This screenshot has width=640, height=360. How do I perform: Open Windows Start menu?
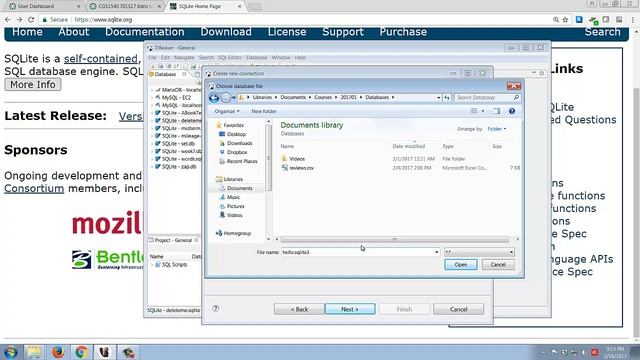(x=11, y=352)
